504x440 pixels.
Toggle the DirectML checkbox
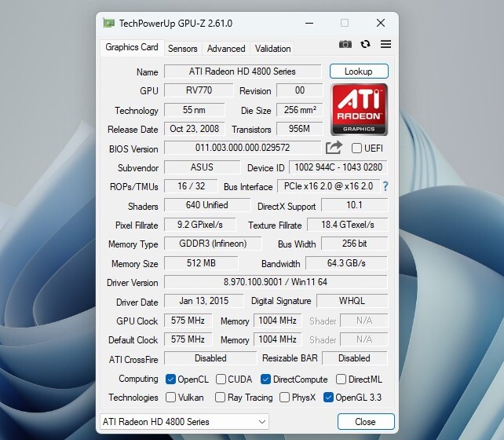coord(341,379)
